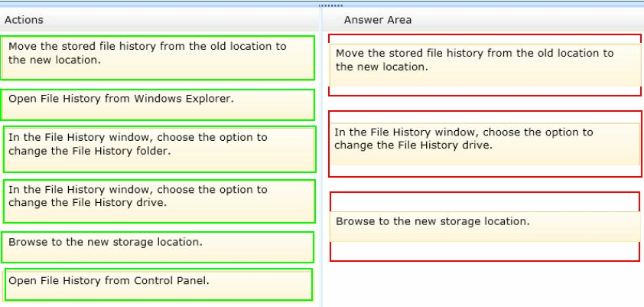Click blank space above item in second answer slot
Viewport: 644px width, 307px height.
tap(485, 117)
